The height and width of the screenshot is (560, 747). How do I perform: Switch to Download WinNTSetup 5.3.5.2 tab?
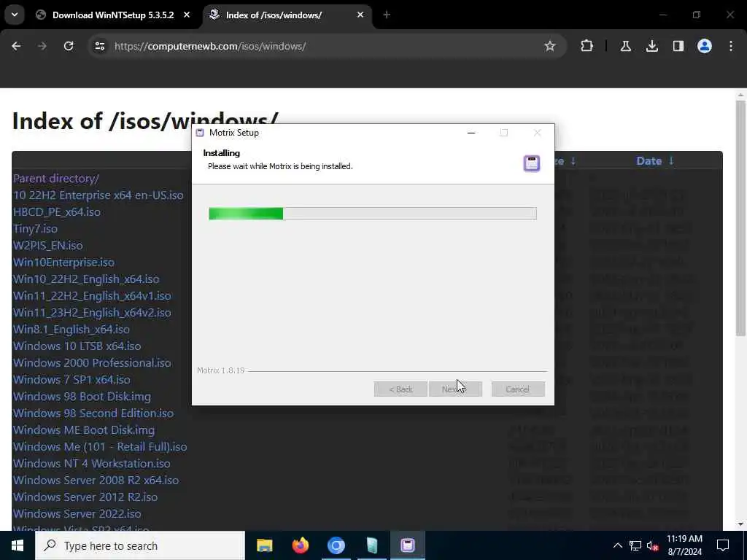pyautogui.click(x=113, y=15)
